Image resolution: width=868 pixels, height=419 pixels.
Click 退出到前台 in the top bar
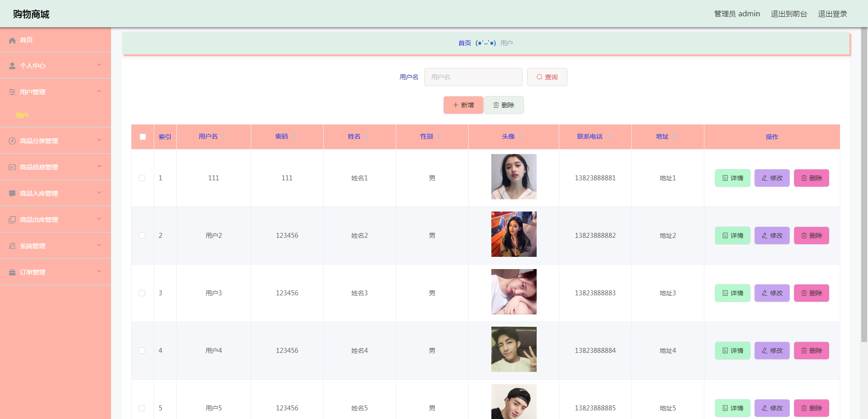[789, 14]
